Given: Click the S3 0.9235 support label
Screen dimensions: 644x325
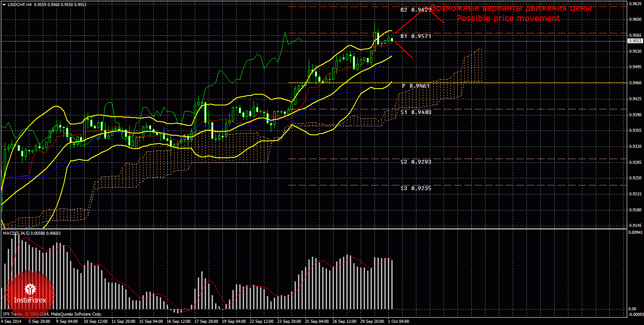Looking at the screenshot, I should coord(416,188).
